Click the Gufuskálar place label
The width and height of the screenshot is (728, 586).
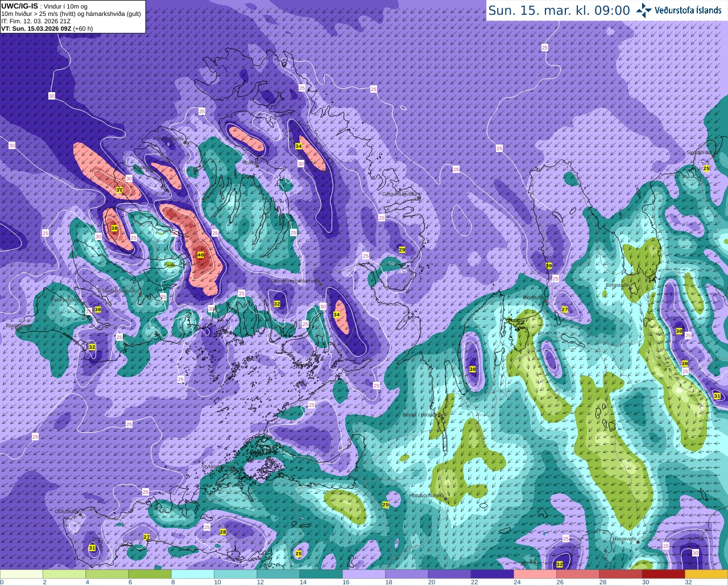click(x=67, y=511)
